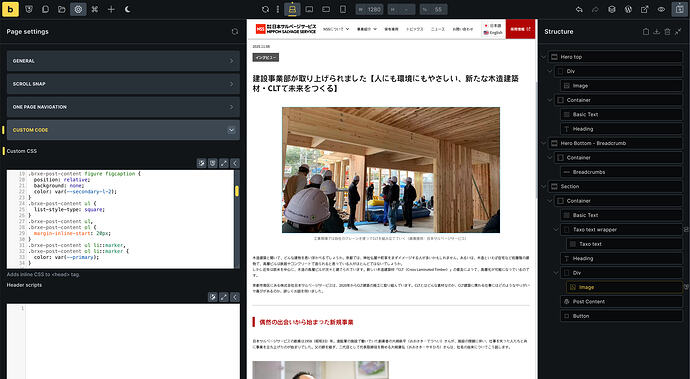
Task: Click the chevron icon above Custom CSS editor
Action: (x=235, y=163)
